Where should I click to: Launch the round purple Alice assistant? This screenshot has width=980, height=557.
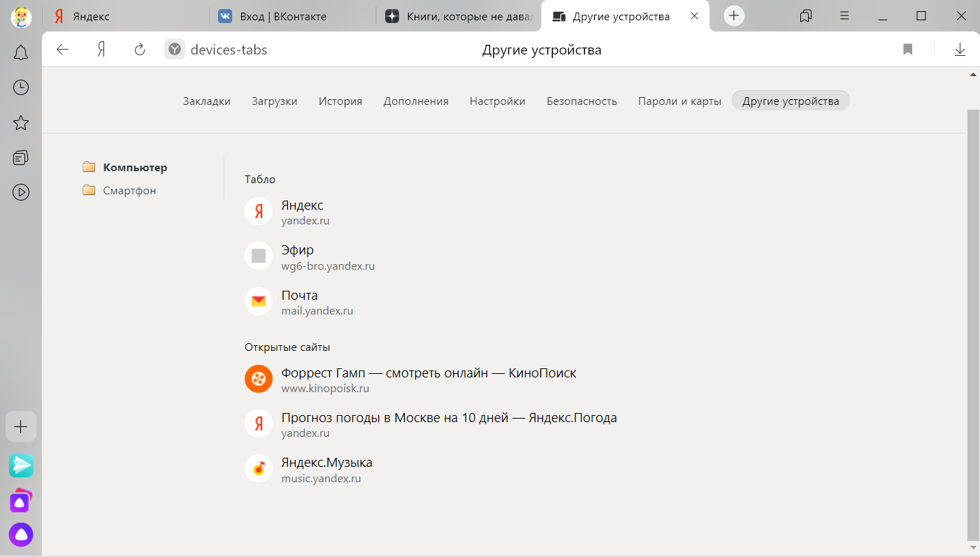(21, 535)
